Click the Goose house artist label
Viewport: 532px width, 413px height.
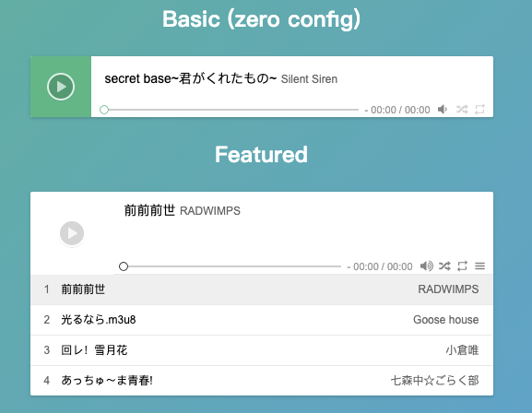(446, 320)
